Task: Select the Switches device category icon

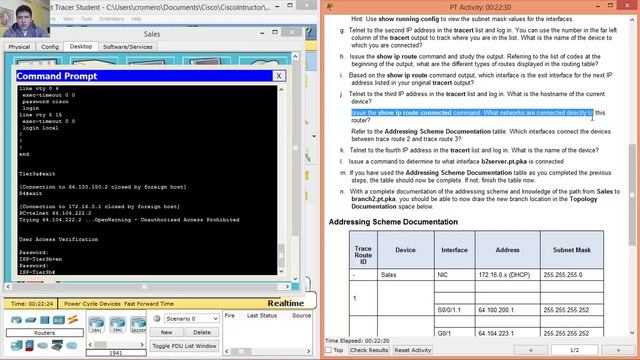Action: click(31, 320)
